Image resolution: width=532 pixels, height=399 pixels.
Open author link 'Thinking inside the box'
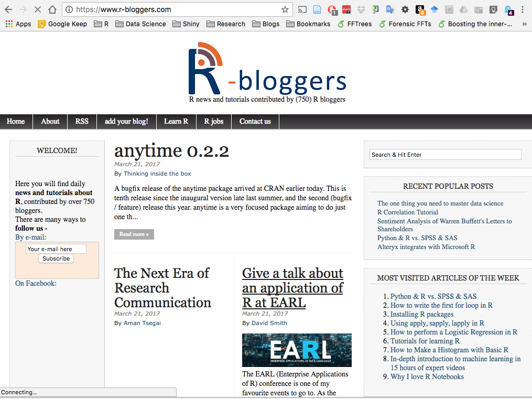157,174
